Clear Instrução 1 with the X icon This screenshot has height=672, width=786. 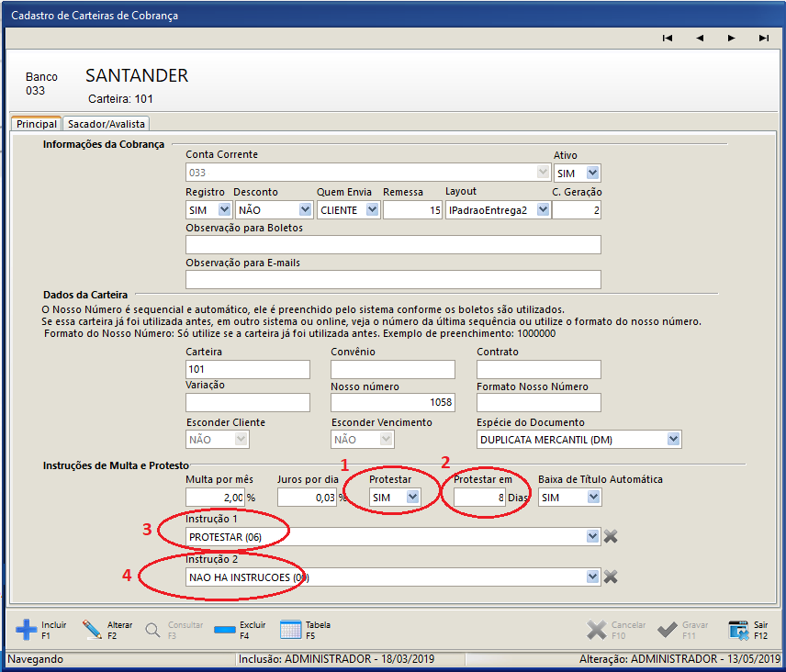[x=611, y=537]
